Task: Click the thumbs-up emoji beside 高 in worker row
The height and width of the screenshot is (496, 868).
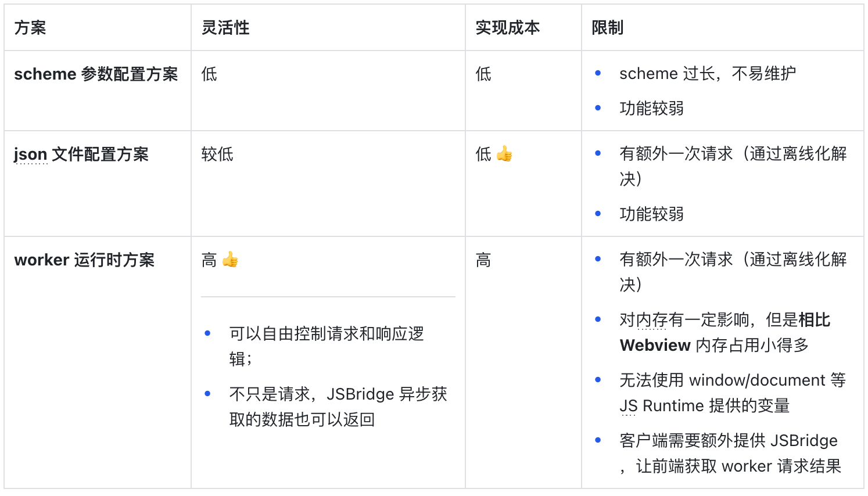Action: click(x=230, y=260)
